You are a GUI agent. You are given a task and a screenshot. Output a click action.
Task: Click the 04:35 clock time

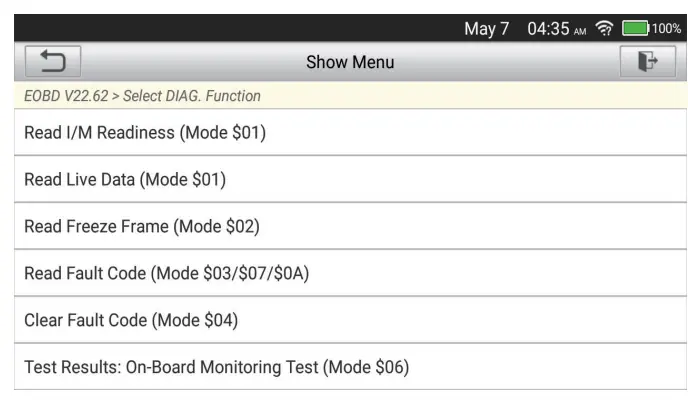(548, 29)
